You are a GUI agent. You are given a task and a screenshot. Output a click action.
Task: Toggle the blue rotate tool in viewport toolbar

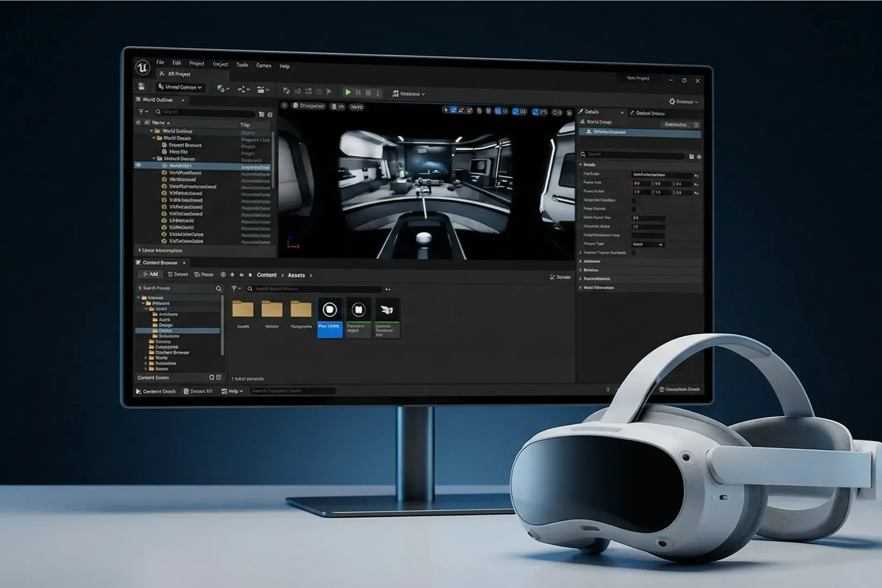453,110
